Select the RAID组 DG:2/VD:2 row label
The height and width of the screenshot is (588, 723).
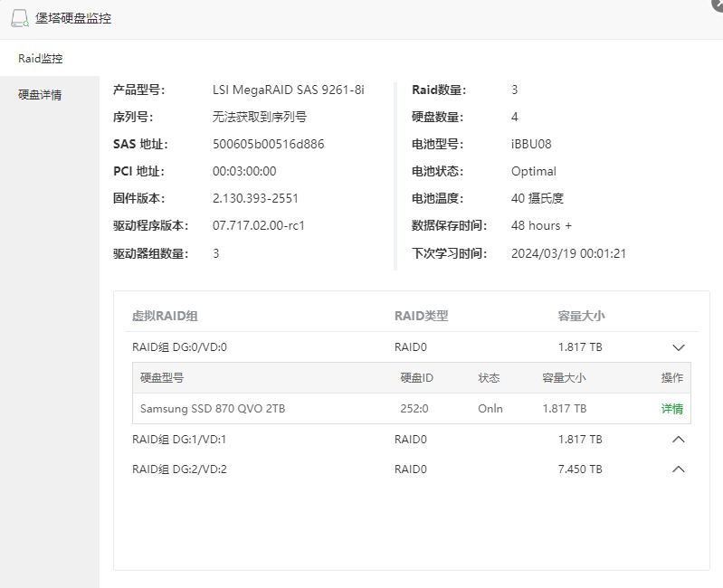click(x=179, y=469)
